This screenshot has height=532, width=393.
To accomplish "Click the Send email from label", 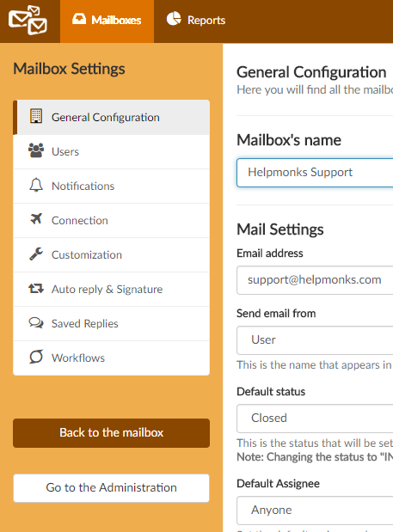I will tap(276, 313).
